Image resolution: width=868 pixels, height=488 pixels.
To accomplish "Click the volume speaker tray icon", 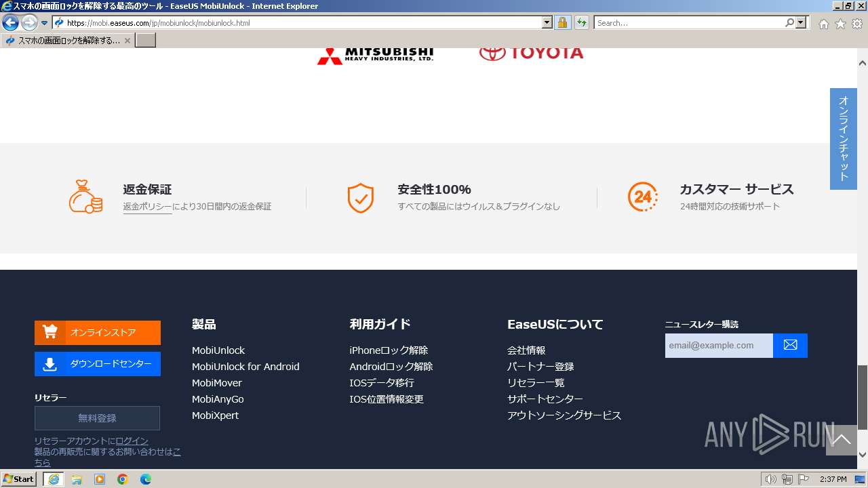I will click(771, 479).
